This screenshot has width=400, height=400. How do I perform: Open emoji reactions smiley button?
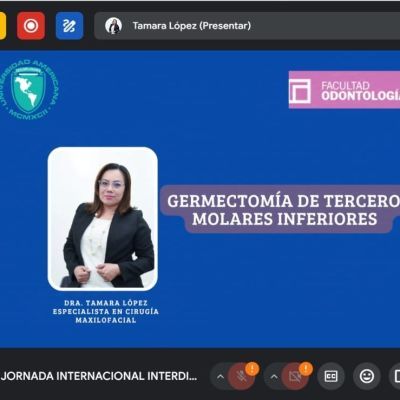[367, 377]
